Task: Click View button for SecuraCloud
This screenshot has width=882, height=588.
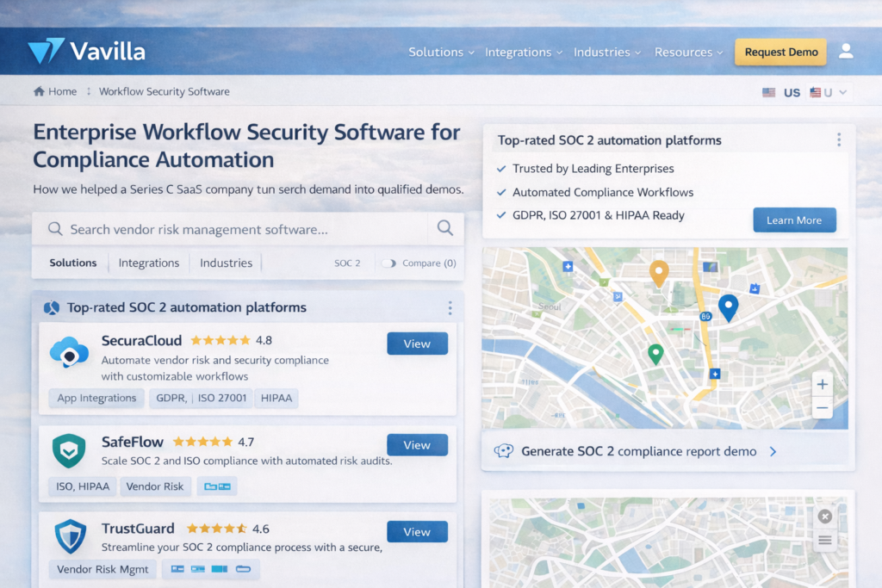Action: tap(417, 344)
